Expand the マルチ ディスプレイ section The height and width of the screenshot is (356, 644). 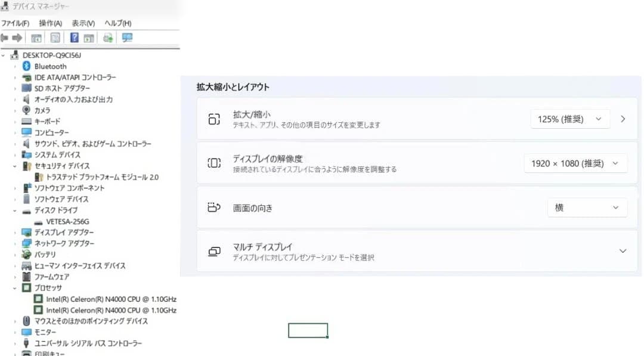click(623, 251)
